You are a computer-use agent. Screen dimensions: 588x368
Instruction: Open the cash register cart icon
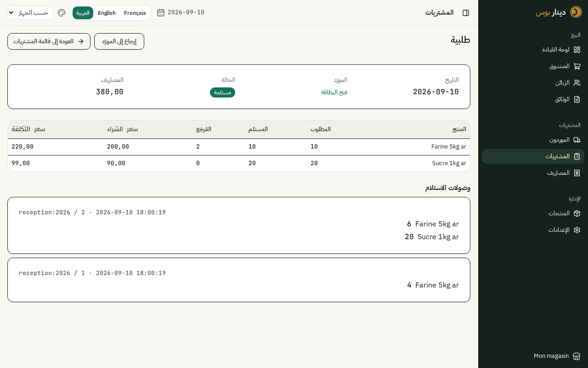577,66
